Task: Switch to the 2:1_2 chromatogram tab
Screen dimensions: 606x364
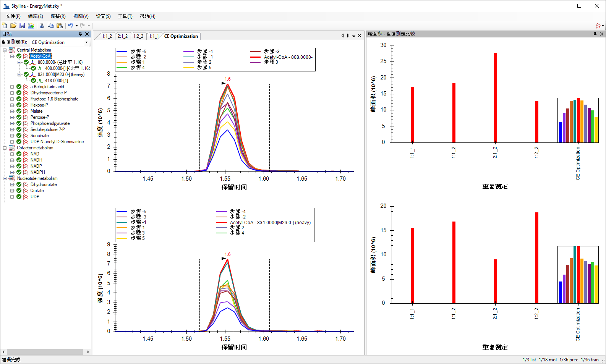Action: 123,36
